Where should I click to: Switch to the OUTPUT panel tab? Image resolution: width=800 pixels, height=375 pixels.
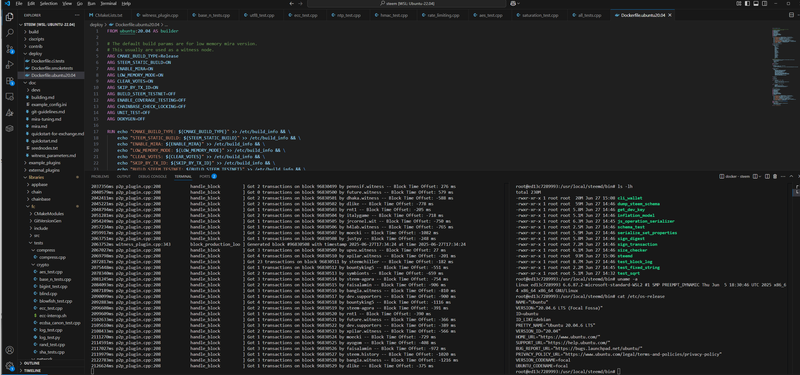[x=123, y=176]
